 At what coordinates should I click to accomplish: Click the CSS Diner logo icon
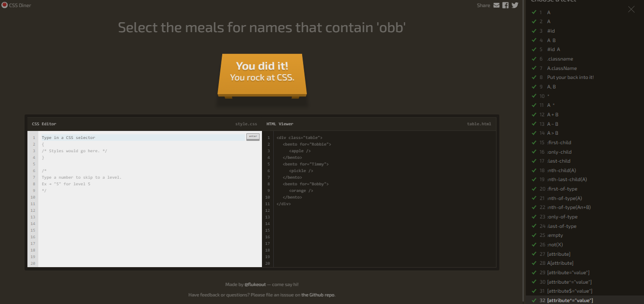[5, 5]
